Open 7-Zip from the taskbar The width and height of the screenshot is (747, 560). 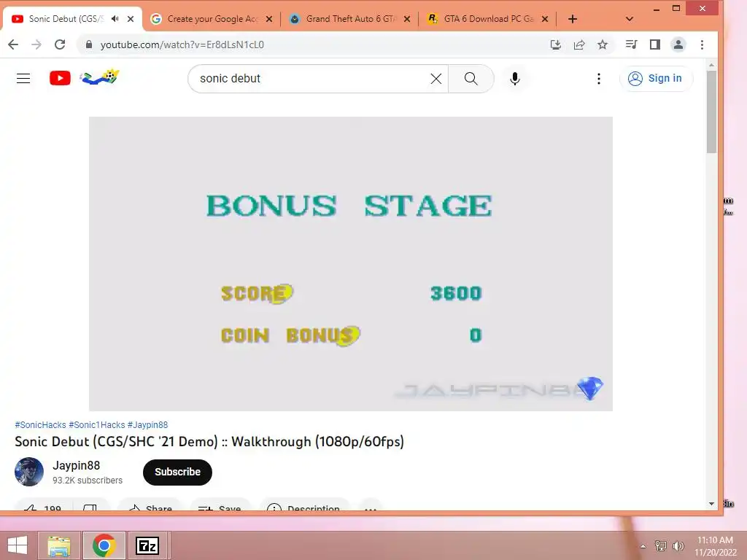tap(147, 545)
